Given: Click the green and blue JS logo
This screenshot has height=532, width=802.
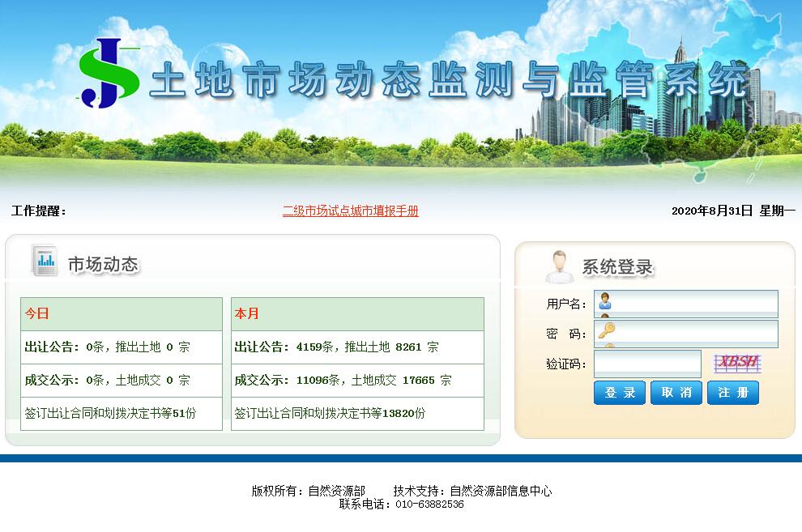Looking at the screenshot, I should [108, 74].
